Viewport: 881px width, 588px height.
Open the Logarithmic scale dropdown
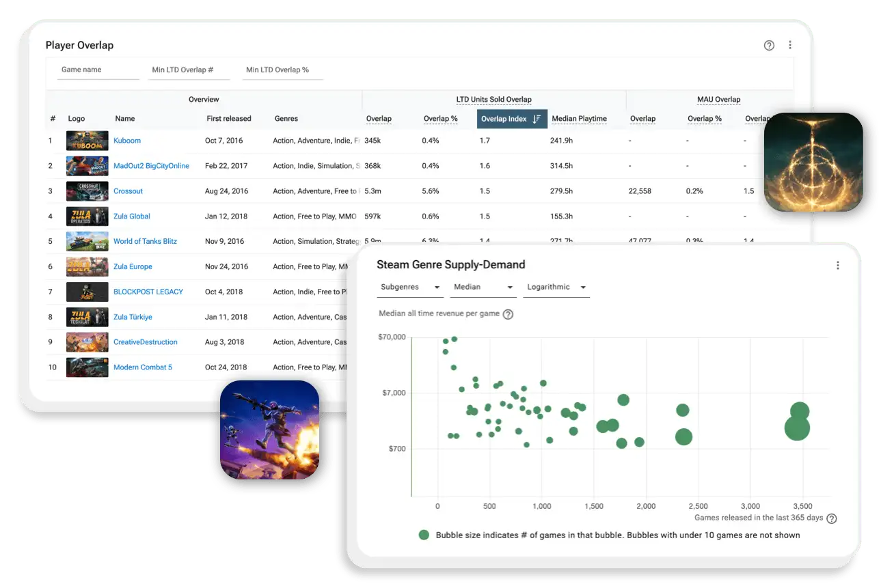pyautogui.click(x=556, y=287)
